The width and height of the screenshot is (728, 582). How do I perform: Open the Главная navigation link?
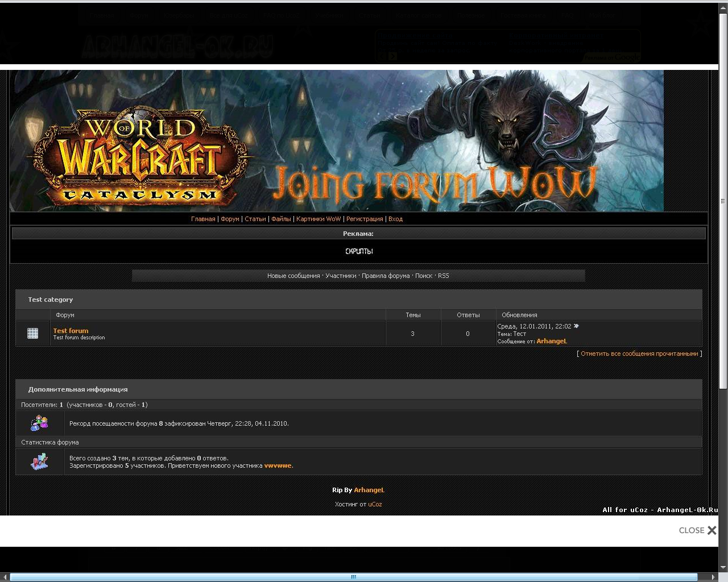[203, 219]
